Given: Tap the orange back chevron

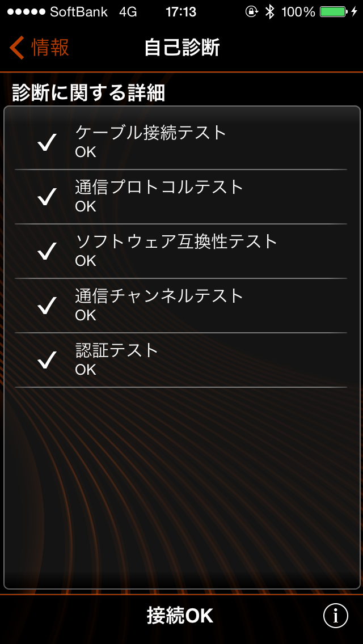Looking at the screenshot, I should (17, 48).
